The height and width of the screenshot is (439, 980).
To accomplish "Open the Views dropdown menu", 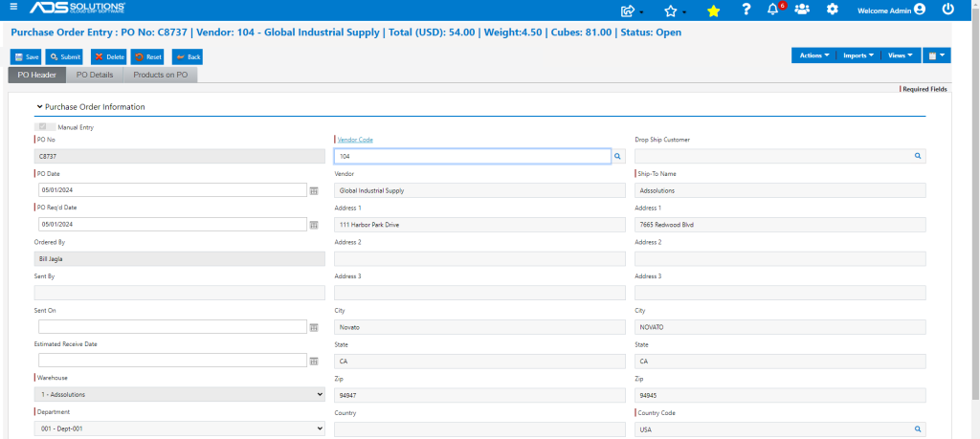I will click(901, 55).
